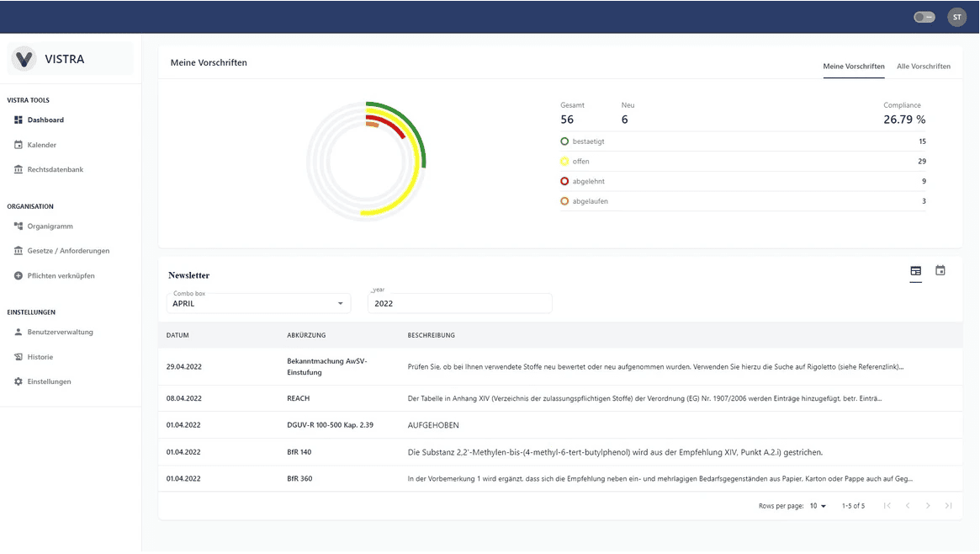Click the year field showing 2022
This screenshot has height=554, width=980.
tap(459, 303)
